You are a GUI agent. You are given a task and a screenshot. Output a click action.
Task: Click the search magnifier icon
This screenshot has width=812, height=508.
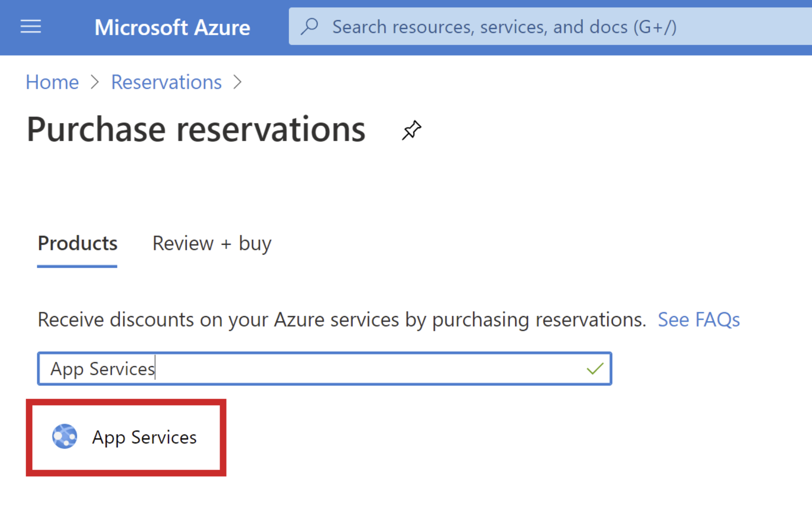309,26
